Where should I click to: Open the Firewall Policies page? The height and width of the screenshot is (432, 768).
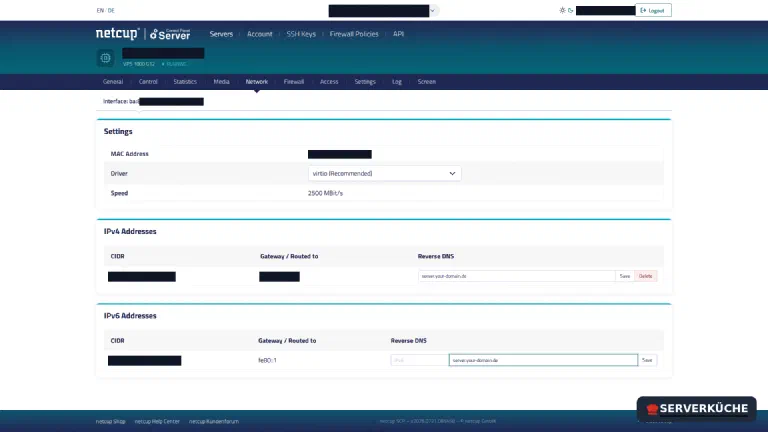pos(354,34)
